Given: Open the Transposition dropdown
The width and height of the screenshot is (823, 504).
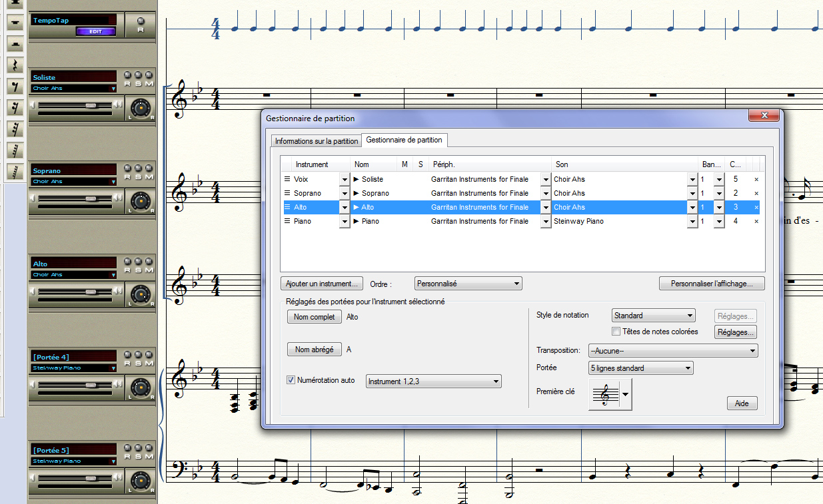Looking at the screenshot, I should click(x=673, y=350).
